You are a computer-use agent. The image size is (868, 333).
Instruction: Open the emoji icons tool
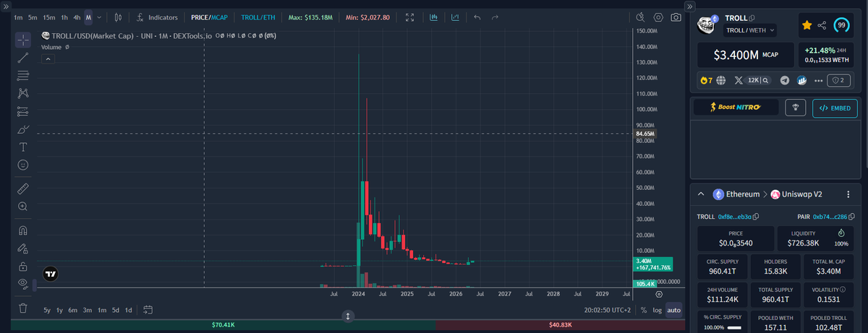tap(22, 165)
